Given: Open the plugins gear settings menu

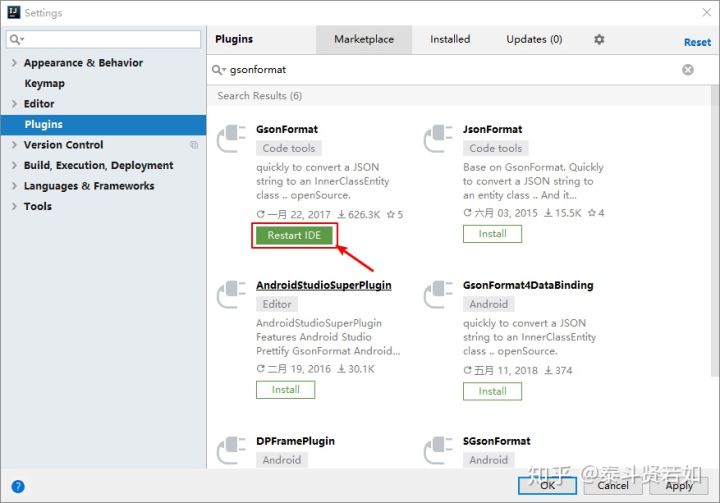Looking at the screenshot, I should [599, 40].
